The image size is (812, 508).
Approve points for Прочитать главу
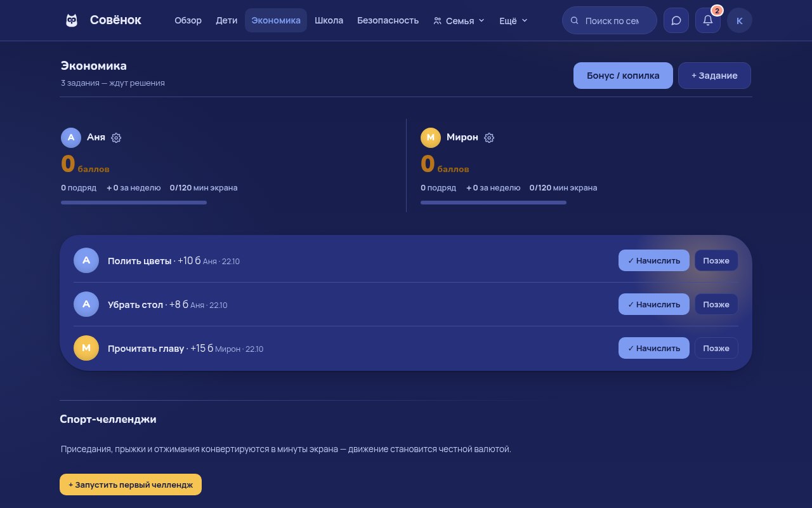pyautogui.click(x=654, y=348)
